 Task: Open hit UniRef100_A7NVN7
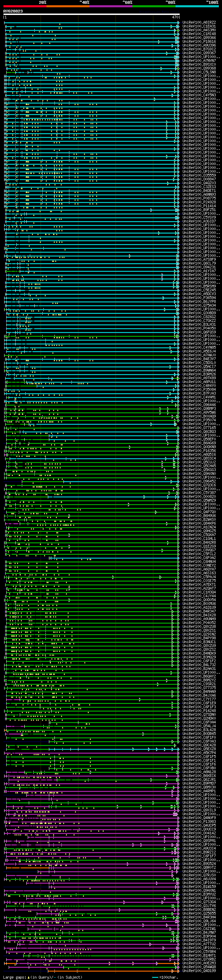tap(199, 60)
